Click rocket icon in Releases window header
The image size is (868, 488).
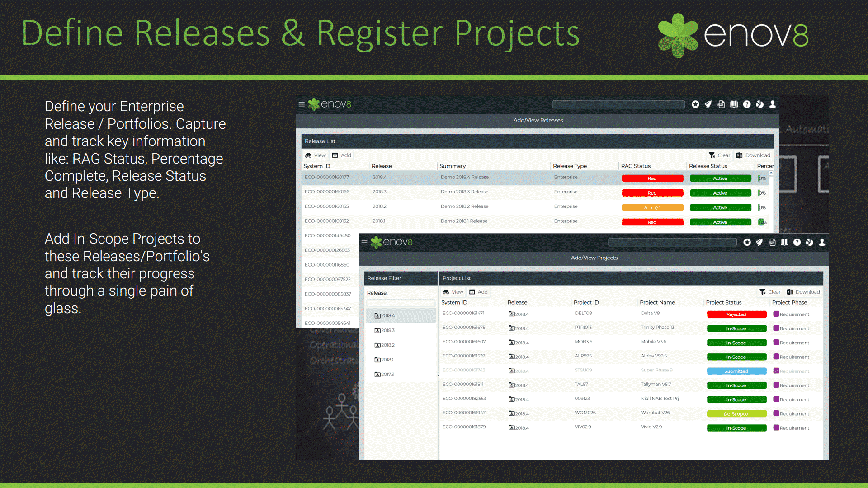pos(708,104)
